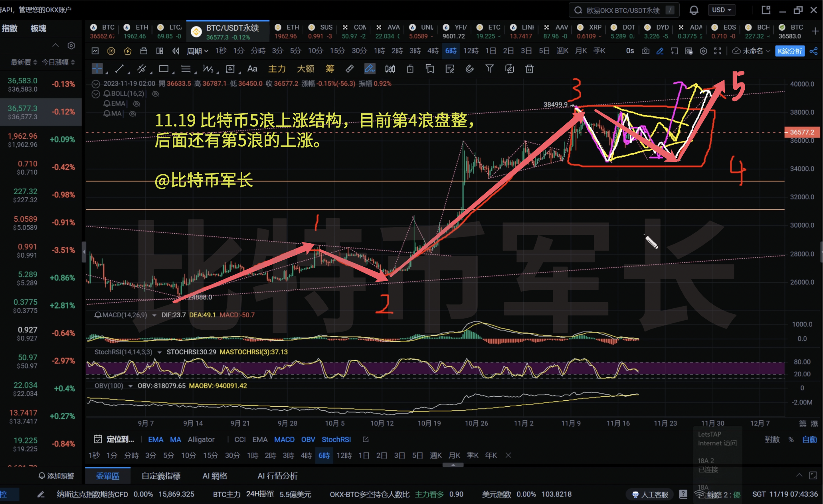Image resolution: width=823 pixels, height=504 pixels.
Task: Open watchlist settings hexagon icon
Action: coord(71,45)
